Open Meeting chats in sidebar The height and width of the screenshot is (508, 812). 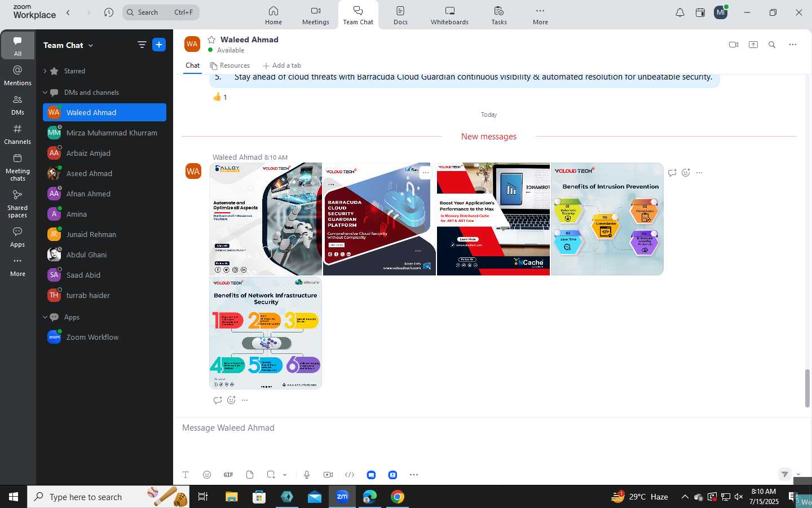click(17, 167)
